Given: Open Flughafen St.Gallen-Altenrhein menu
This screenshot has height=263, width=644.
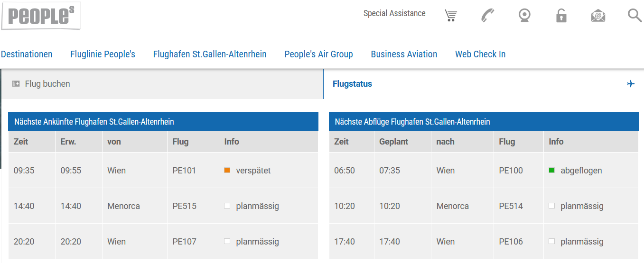Looking at the screenshot, I should (x=210, y=54).
